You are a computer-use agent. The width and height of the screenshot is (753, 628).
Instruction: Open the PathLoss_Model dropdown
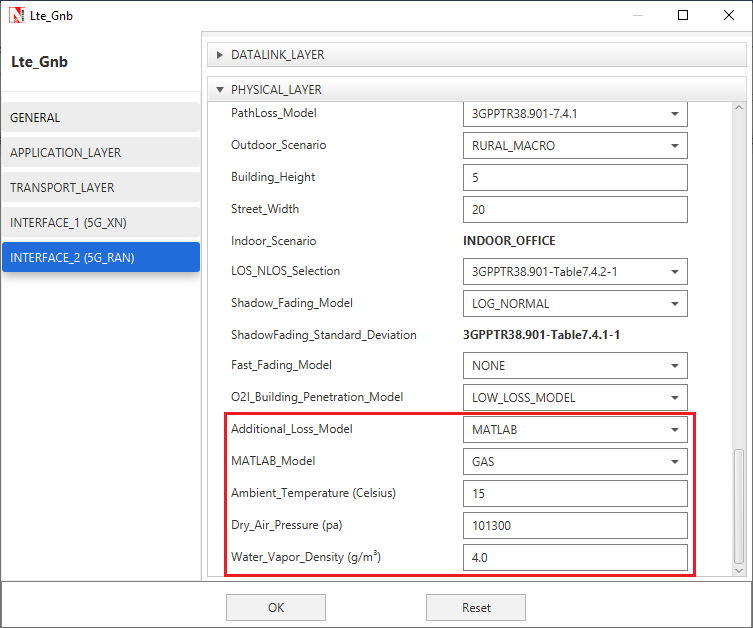pyautogui.click(x=575, y=114)
